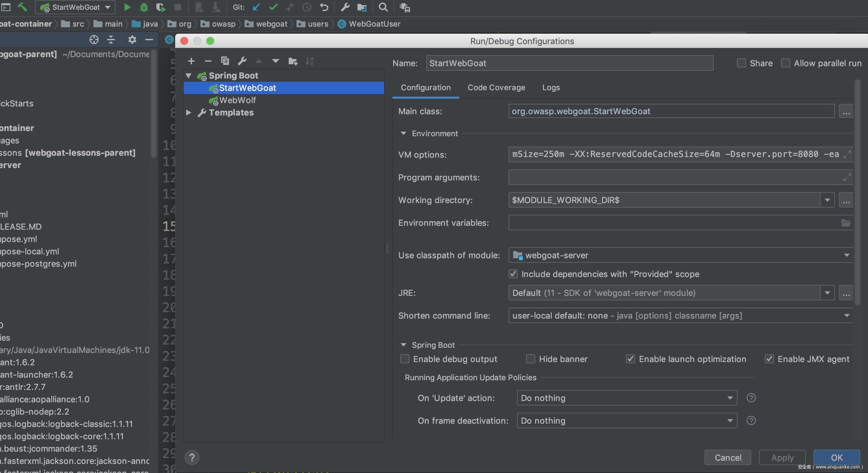Image resolution: width=868 pixels, height=473 pixels.
Task: Click the Debug bug icon
Action: [x=144, y=7]
